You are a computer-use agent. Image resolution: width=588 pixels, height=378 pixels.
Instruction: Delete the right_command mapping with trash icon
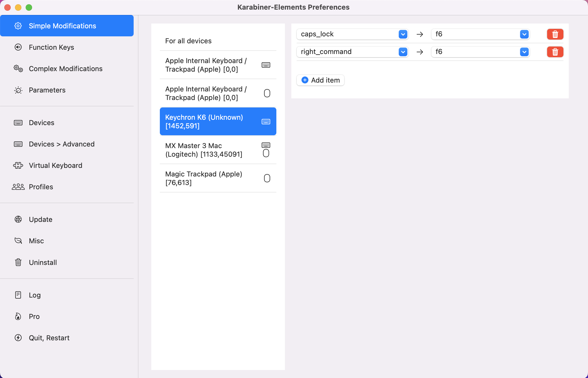(x=555, y=52)
